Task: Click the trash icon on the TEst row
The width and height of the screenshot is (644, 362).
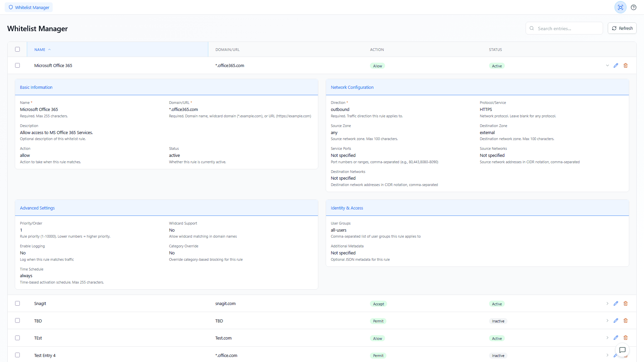Action: (x=626, y=338)
